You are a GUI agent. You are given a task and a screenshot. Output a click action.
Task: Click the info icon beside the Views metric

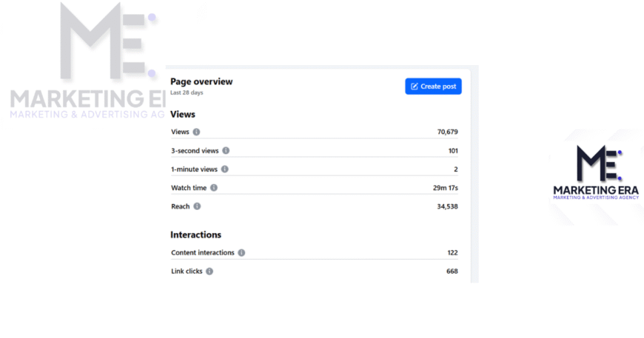(196, 132)
